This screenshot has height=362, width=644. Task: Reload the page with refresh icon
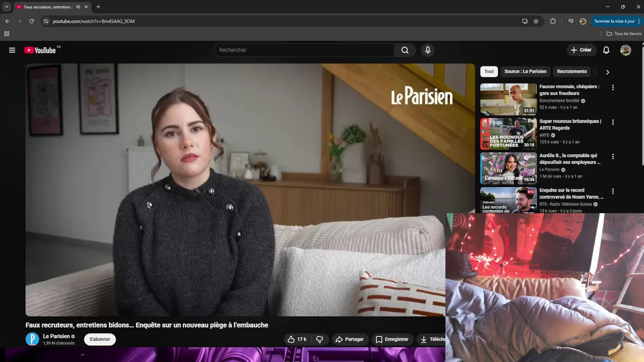pos(31,21)
